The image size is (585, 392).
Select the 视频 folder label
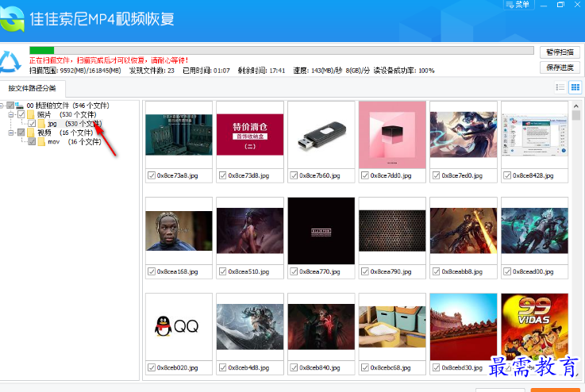point(44,133)
